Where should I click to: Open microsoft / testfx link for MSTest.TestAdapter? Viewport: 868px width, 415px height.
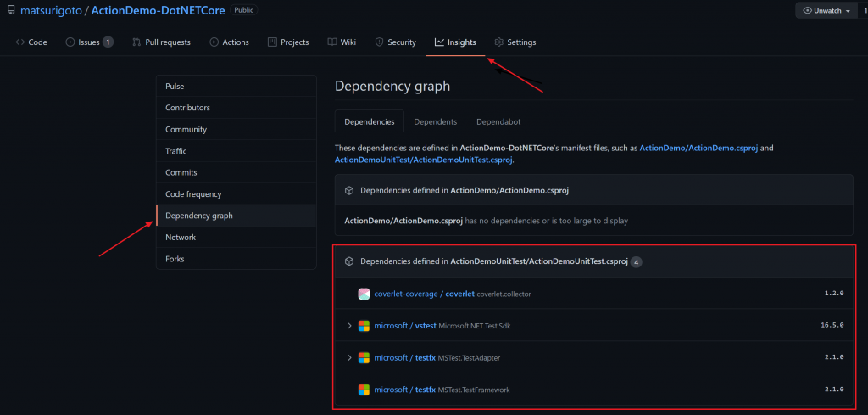(x=405, y=358)
